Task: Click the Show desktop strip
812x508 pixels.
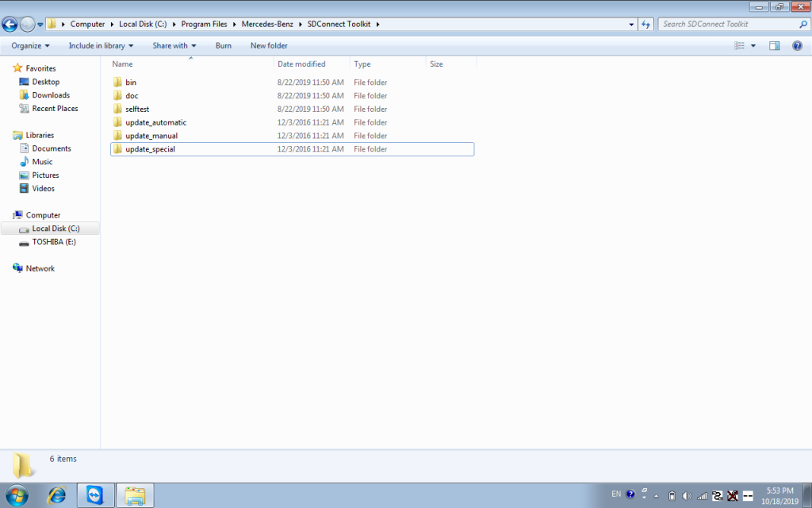Action: click(807, 495)
